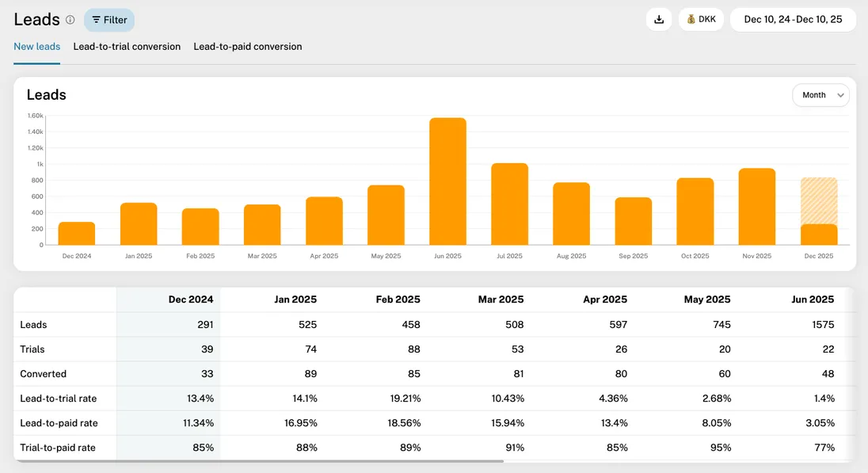Select the Dec 2024 bar
This screenshot has height=473, width=868.
[76, 234]
